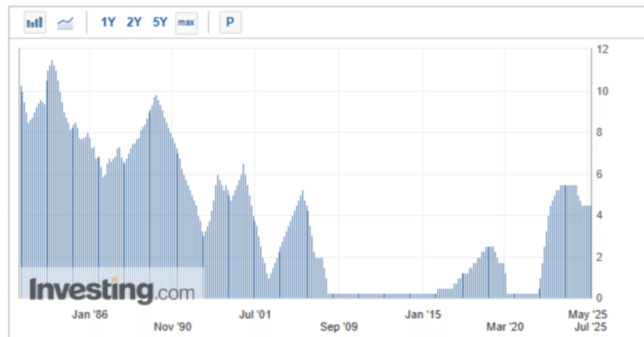Click the 8 value on y-axis

[x=600, y=133]
